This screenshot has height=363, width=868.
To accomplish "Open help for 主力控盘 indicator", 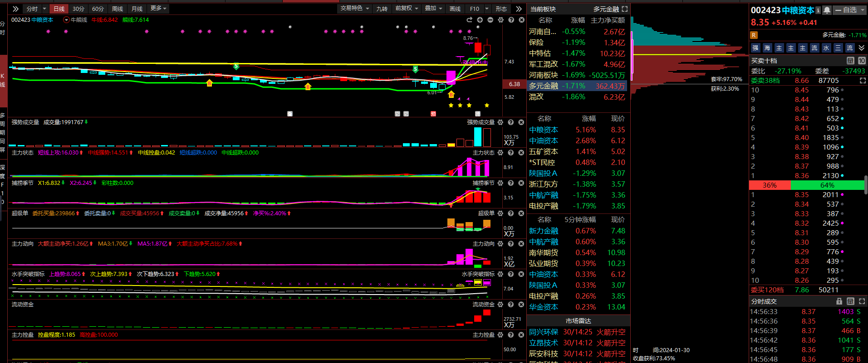I will click(510, 335).
